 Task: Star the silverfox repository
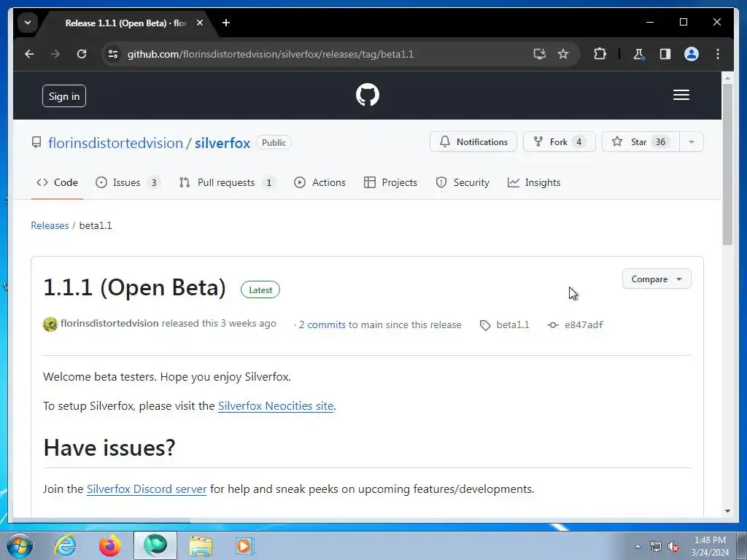[640, 142]
